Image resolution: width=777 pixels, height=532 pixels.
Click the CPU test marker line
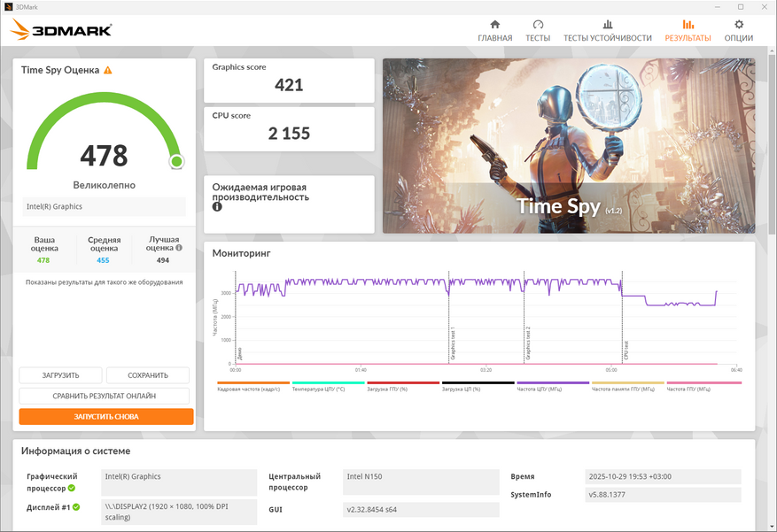tap(622, 317)
